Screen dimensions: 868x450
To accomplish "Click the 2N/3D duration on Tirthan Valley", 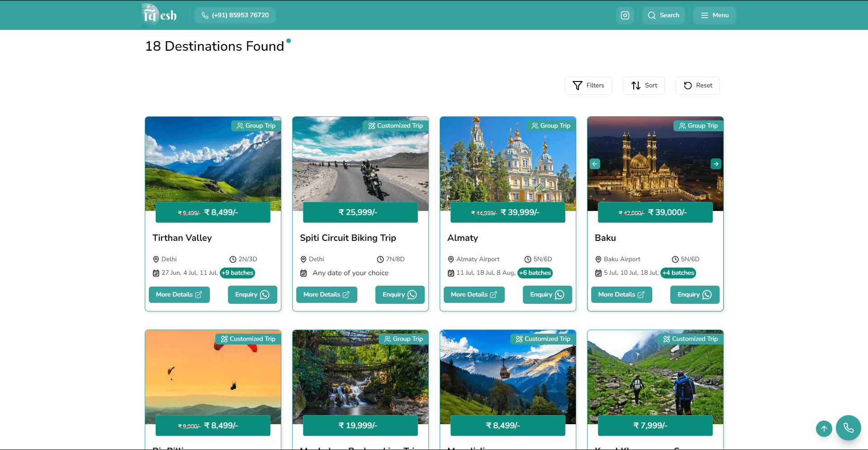I will (247, 259).
